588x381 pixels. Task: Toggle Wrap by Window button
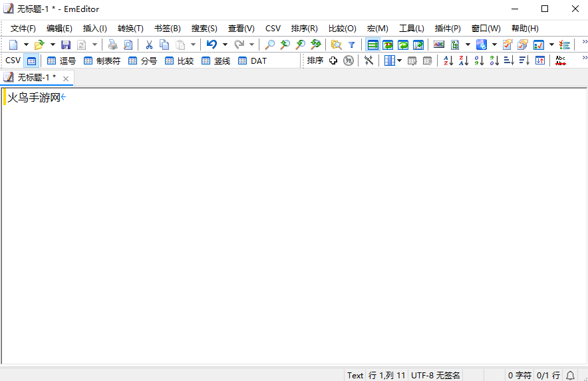[x=403, y=45]
